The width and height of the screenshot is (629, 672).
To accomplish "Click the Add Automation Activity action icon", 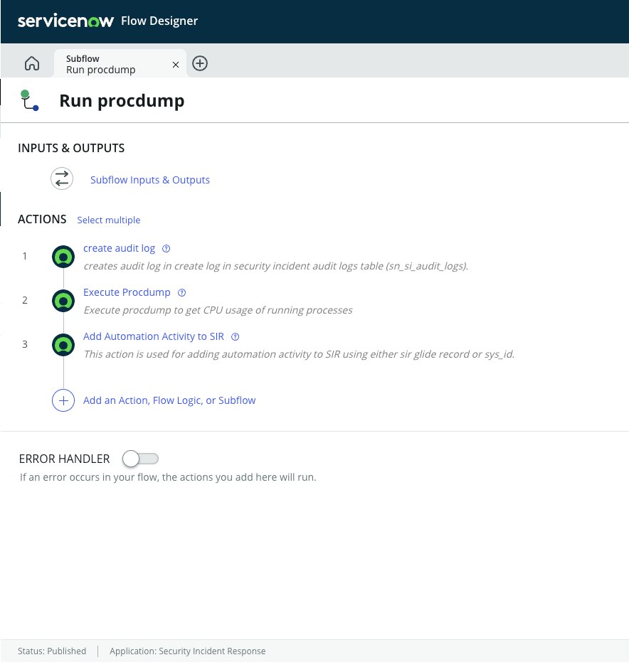I will point(63,345).
